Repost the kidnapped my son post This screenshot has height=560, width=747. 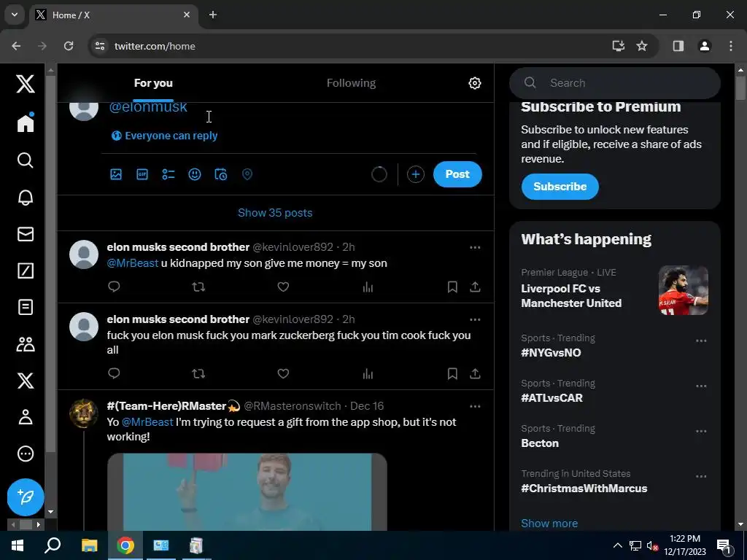click(198, 287)
